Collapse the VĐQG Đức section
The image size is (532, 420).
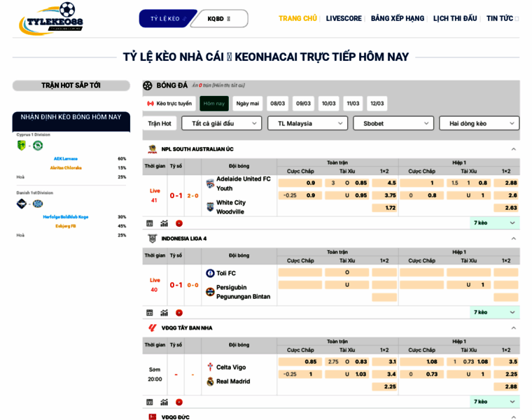point(514,417)
